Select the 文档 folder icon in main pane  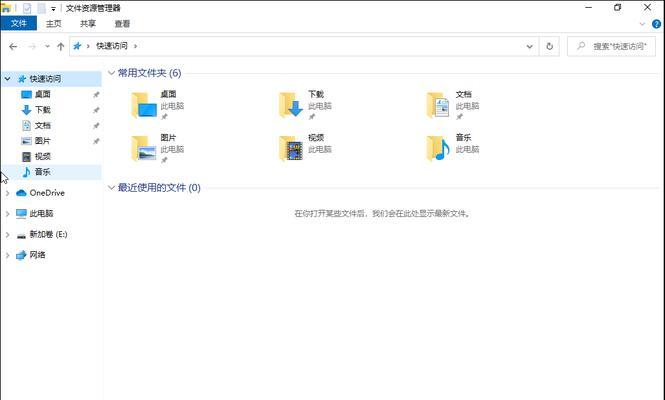pyautogui.click(x=439, y=105)
